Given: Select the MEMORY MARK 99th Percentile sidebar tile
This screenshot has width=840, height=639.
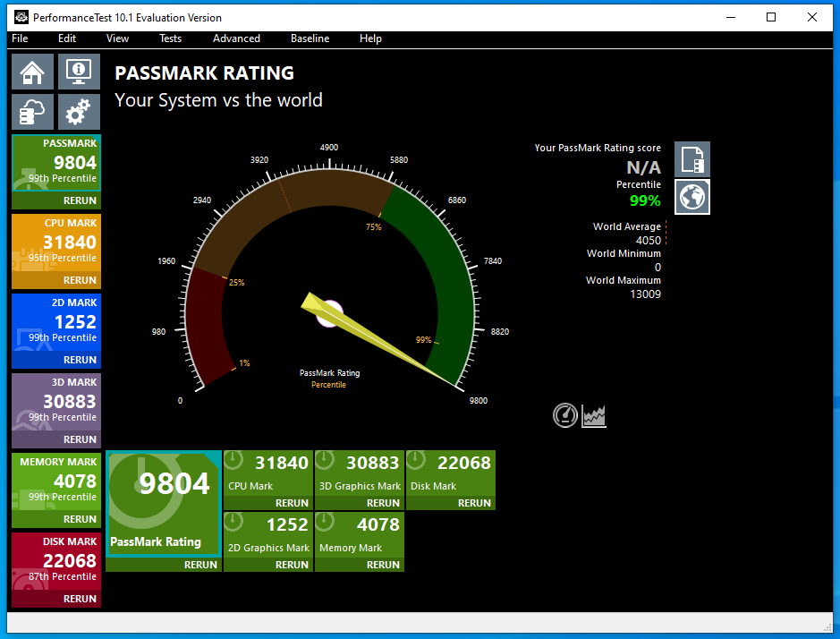Looking at the screenshot, I should (56, 481).
